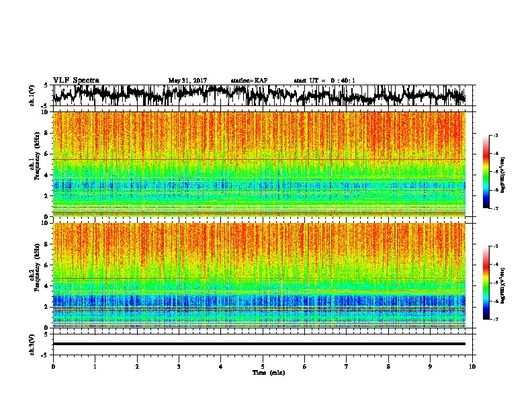Click time axis tick label '7'
Viewport: 532px width, 411px height.
pos(347,366)
